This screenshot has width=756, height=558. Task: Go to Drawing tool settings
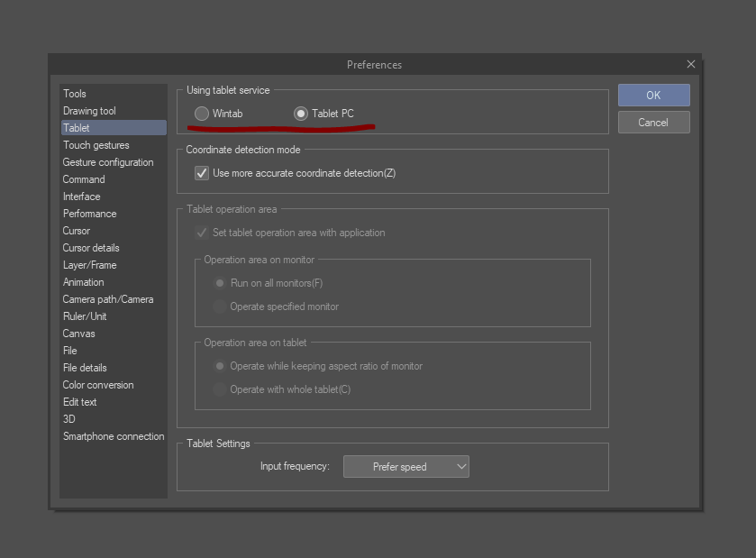click(89, 111)
